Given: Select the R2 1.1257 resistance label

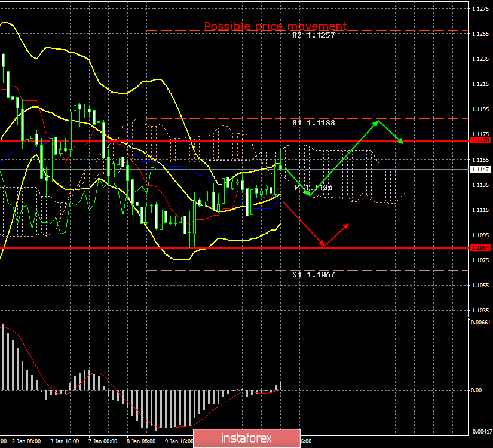Looking at the screenshot, I should (314, 35).
